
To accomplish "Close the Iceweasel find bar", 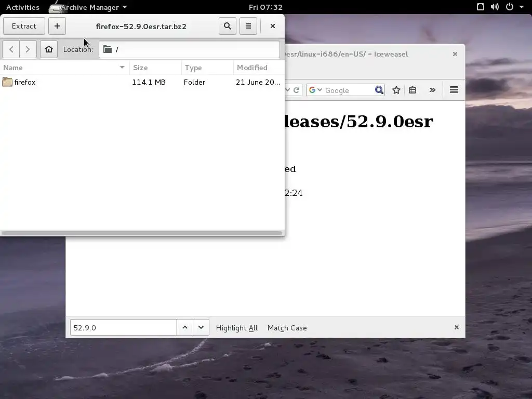I will tap(456, 327).
